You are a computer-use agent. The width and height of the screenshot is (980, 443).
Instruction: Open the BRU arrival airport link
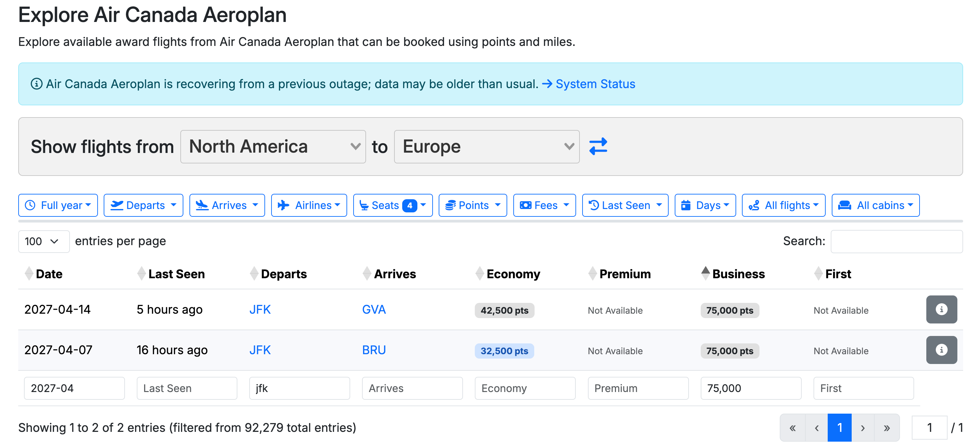click(x=374, y=350)
